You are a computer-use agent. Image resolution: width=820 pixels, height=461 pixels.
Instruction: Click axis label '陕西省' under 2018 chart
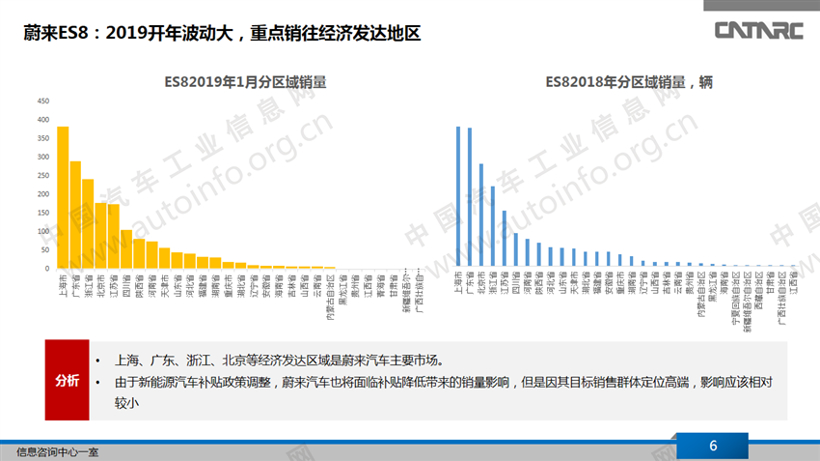(539, 283)
